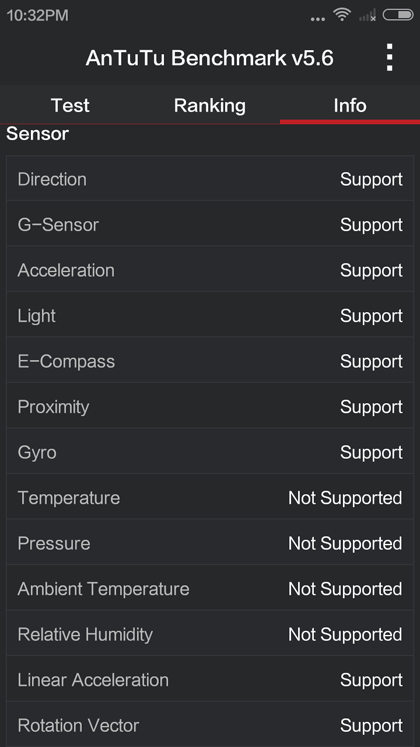Image resolution: width=420 pixels, height=747 pixels.
Task: Select the Relative Humidity row
Action: coord(210,634)
